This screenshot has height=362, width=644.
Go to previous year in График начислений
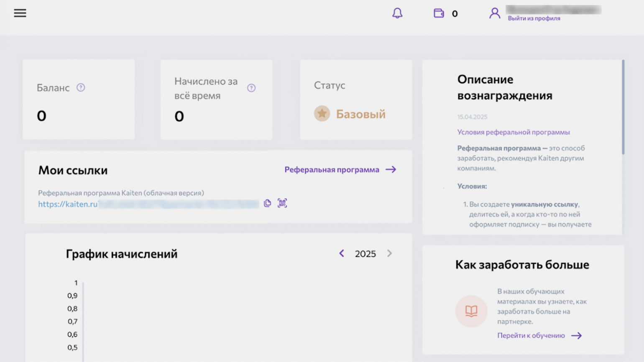coord(342,254)
